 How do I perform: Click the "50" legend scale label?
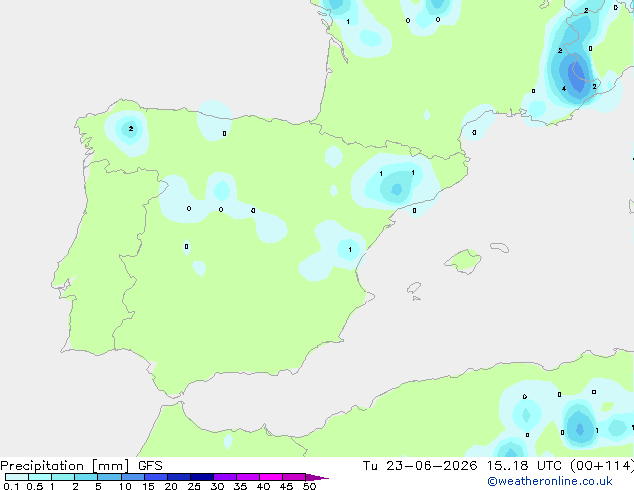click(x=309, y=486)
